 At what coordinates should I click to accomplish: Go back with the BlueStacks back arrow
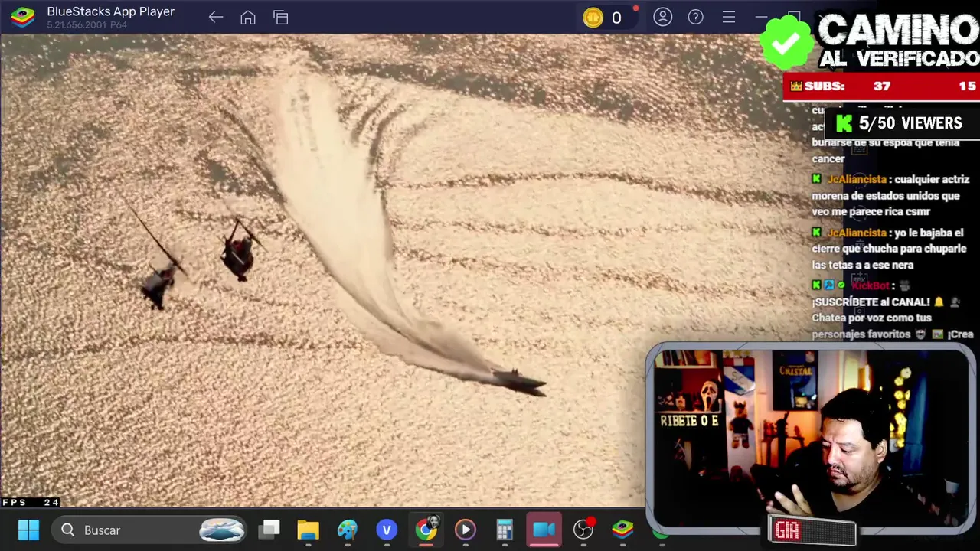coord(215,17)
